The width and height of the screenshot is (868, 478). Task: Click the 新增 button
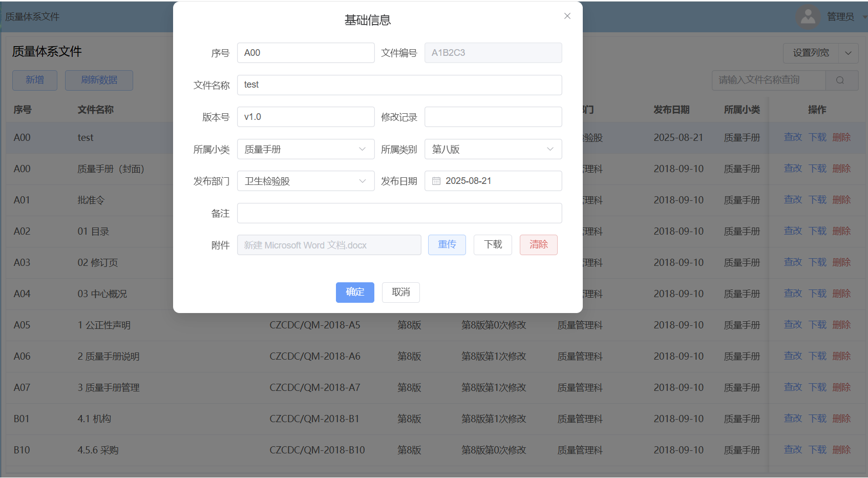pos(35,80)
